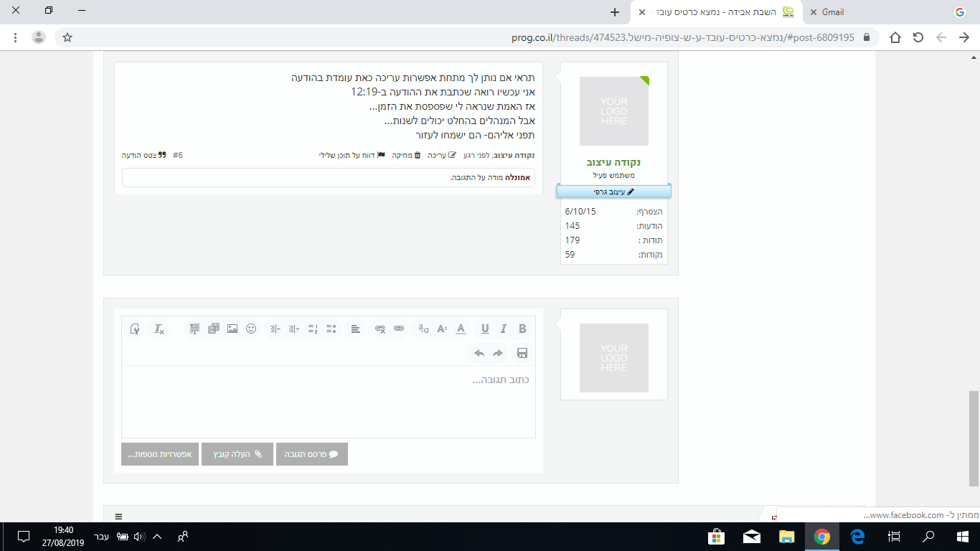This screenshot has width=980, height=551.
Task: Open the #6 post permalink
Action: [x=178, y=155]
